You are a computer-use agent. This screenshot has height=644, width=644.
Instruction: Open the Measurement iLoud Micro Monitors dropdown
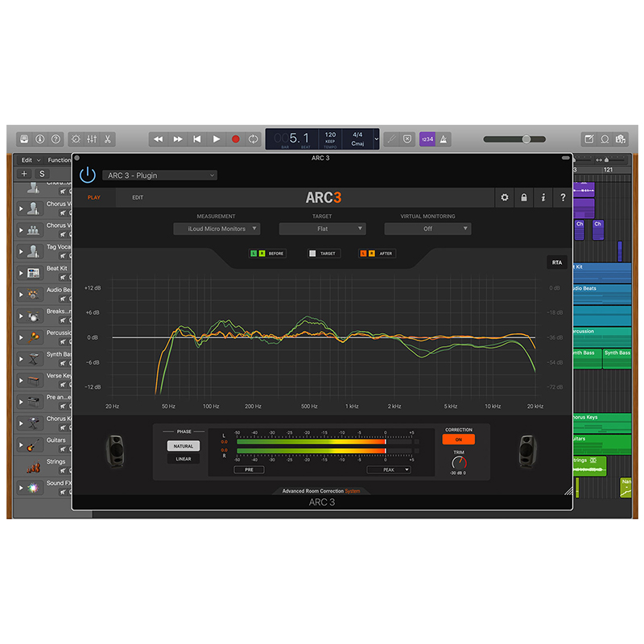point(217,229)
